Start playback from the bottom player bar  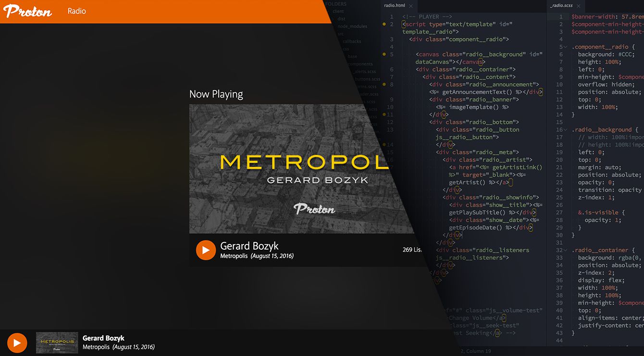tap(17, 343)
